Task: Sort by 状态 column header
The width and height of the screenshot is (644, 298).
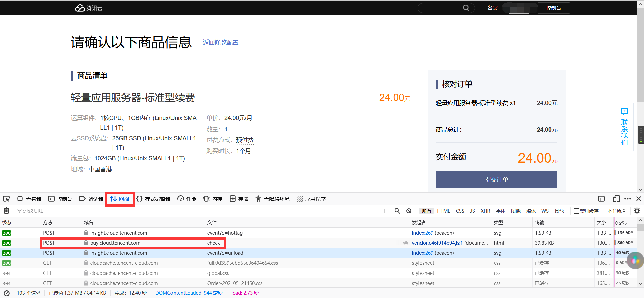Action: click(x=20, y=222)
